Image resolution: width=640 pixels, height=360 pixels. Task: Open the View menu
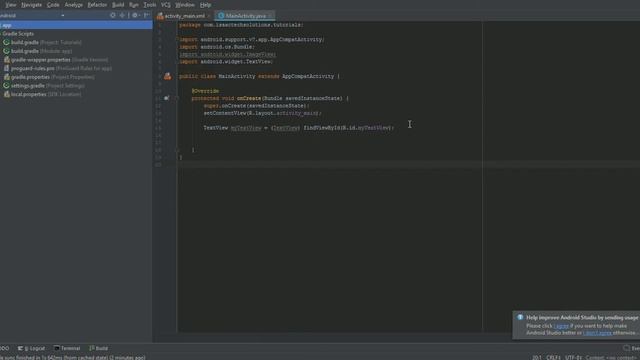tap(11, 5)
